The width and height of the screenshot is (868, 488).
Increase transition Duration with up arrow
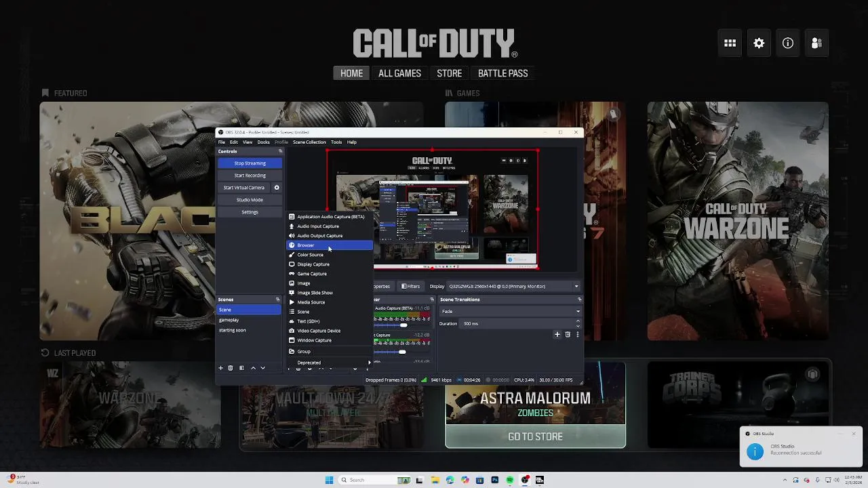[578, 322]
